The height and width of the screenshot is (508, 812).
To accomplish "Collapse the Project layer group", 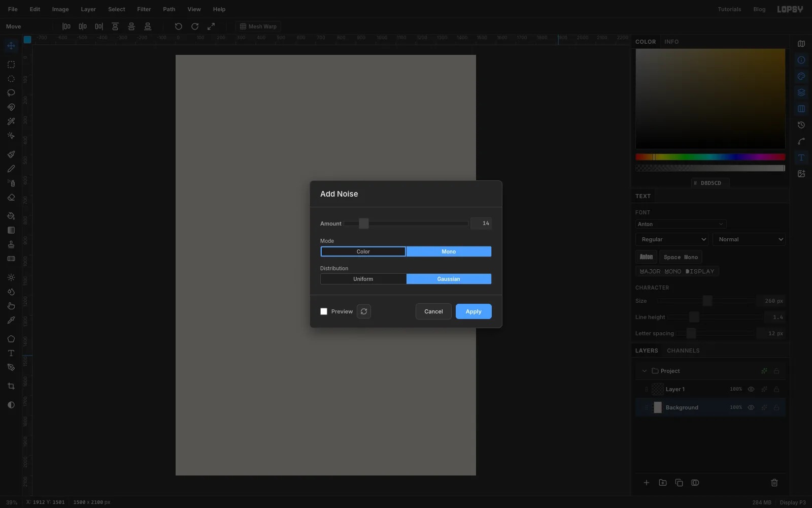I will 645,371.
